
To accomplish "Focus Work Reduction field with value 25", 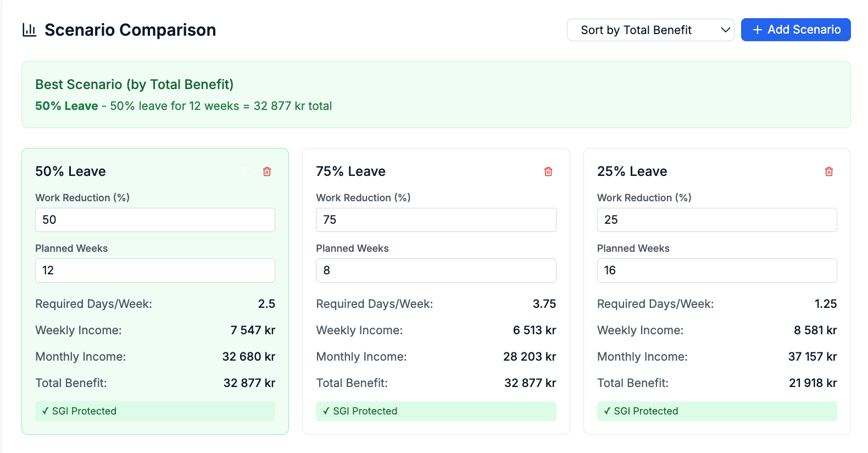I will point(716,220).
